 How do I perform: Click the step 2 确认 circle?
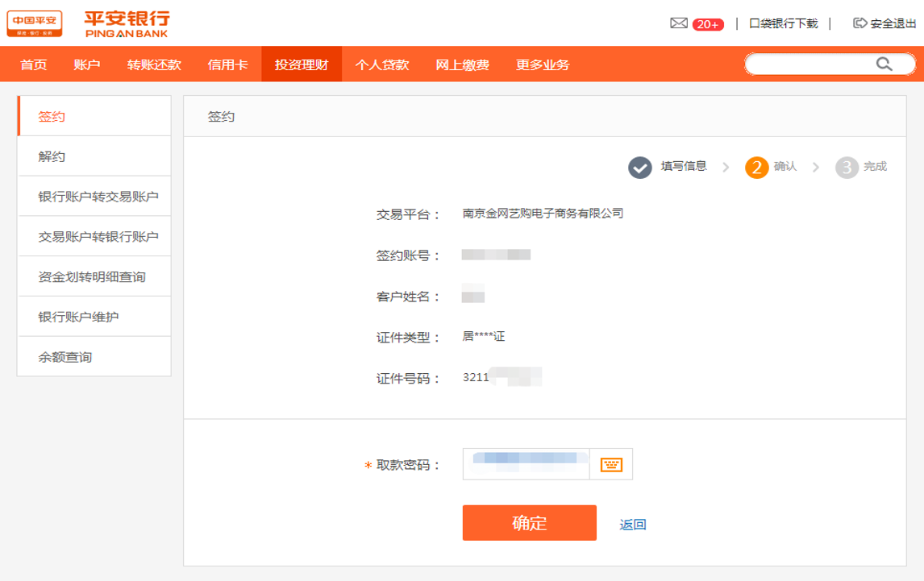(756, 168)
